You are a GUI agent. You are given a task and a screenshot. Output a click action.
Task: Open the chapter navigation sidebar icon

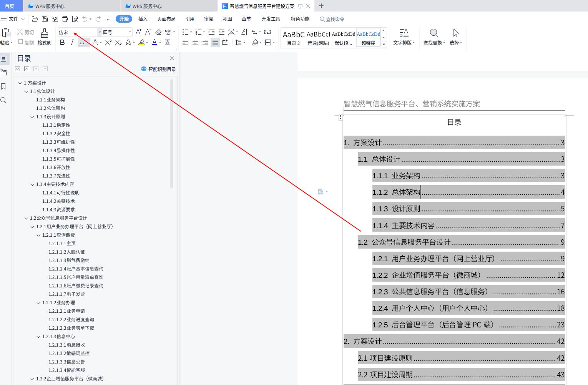pyautogui.click(x=4, y=73)
